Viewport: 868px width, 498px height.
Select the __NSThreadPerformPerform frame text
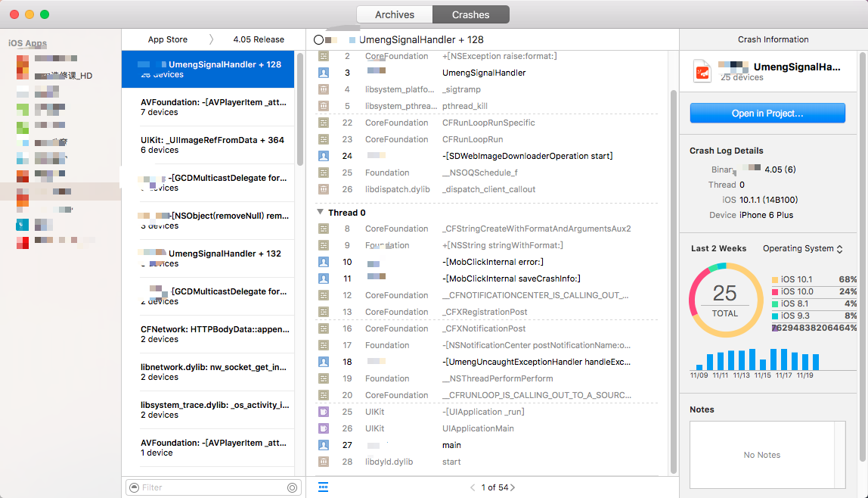click(498, 378)
